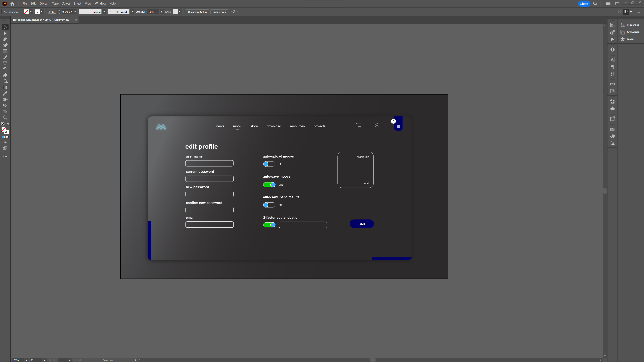644x362 pixels.
Task: Open Uniform width profile dropdown
Action: pyautogui.click(x=104, y=12)
